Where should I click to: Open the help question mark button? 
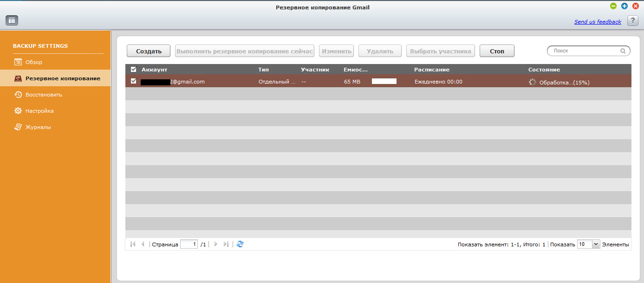[x=632, y=21]
